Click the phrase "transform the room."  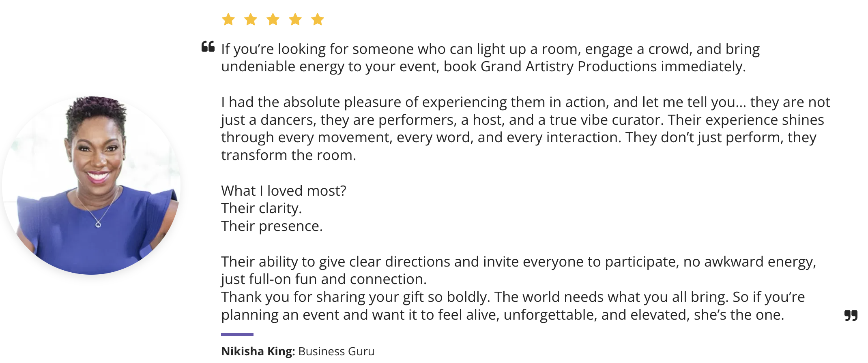tap(288, 155)
